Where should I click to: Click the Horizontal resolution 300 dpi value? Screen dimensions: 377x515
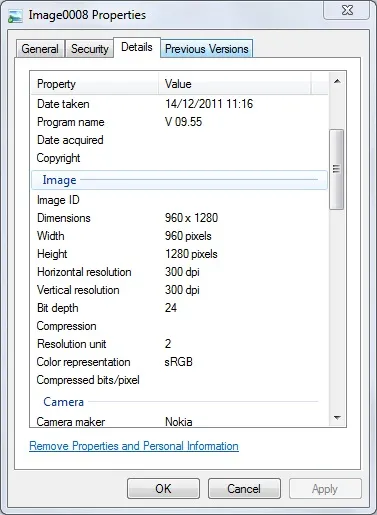182,272
